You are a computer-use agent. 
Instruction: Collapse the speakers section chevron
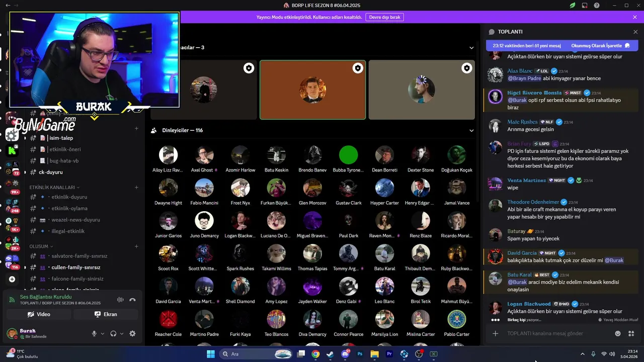pyautogui.click(x=471, y=48)
